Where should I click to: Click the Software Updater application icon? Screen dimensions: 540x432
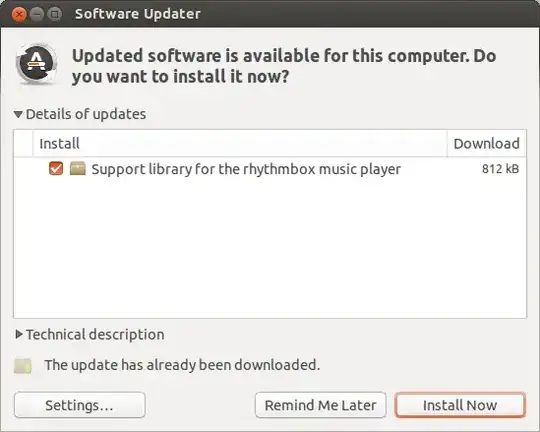pos(36,64)
